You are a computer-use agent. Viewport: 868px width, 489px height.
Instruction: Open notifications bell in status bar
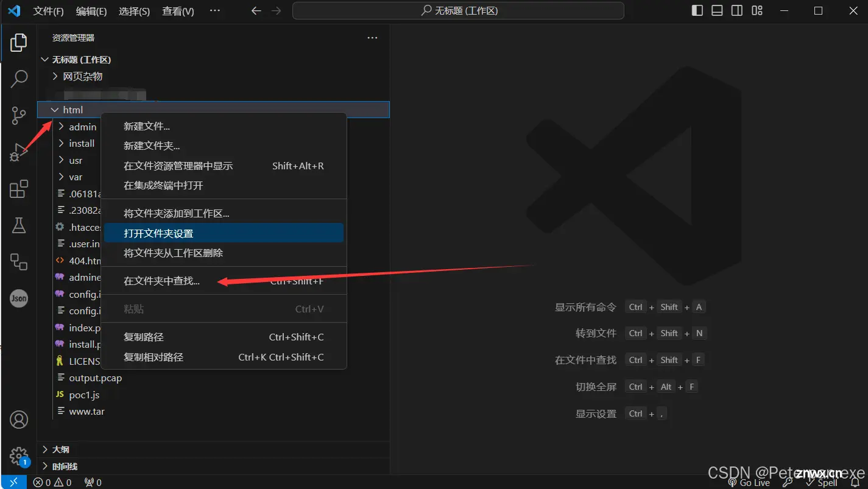855,482
